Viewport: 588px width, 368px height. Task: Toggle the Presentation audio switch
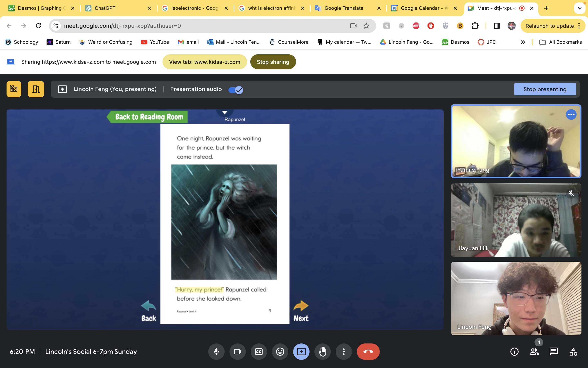coord(236,90)
